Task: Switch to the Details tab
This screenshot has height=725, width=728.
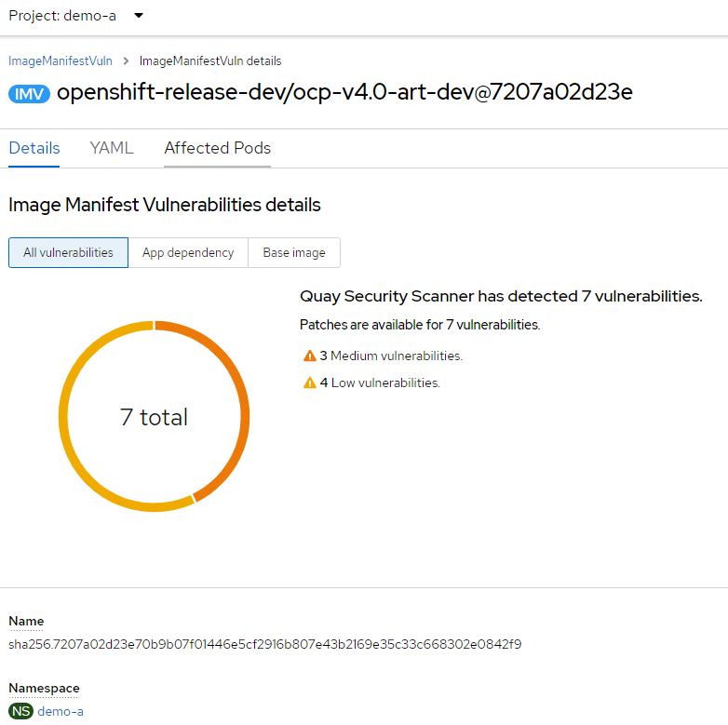Action: tap(34, 148)
